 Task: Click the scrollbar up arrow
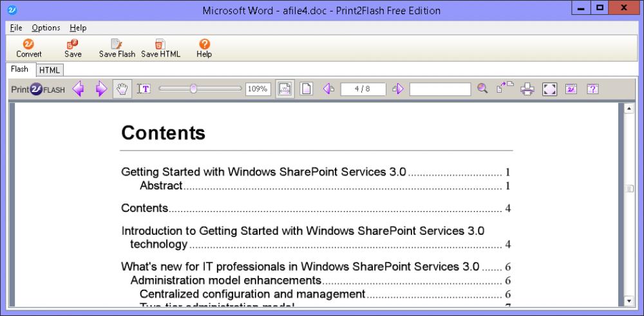[x=629, y=109]
